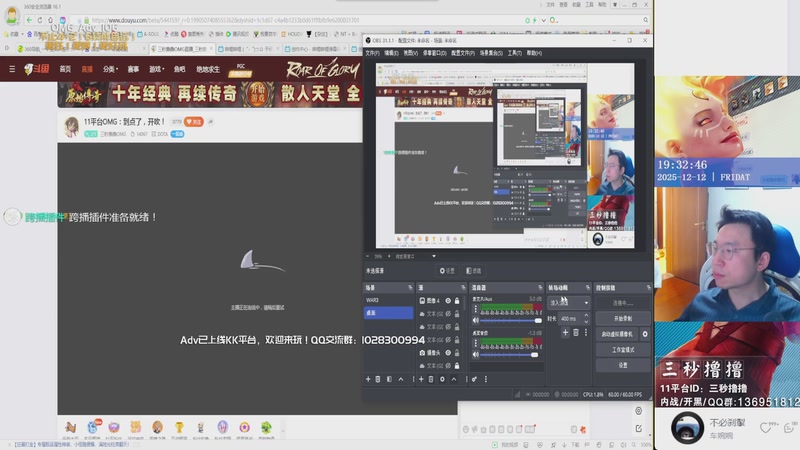Move selected source up in Sources toolbar
800x450 pixels.
click(x=454, y=379)
